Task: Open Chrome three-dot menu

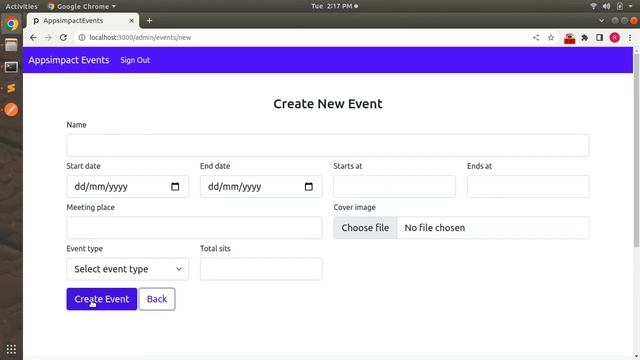Action: click(630, 38)
